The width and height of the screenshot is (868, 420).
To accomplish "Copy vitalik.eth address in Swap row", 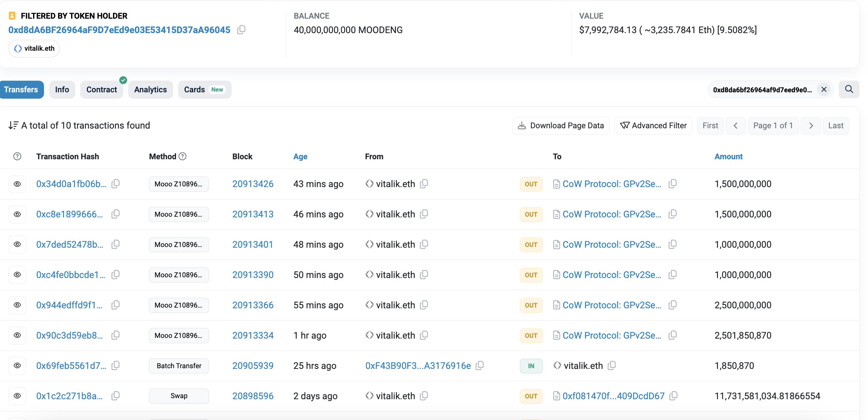I will coord(424,396).
